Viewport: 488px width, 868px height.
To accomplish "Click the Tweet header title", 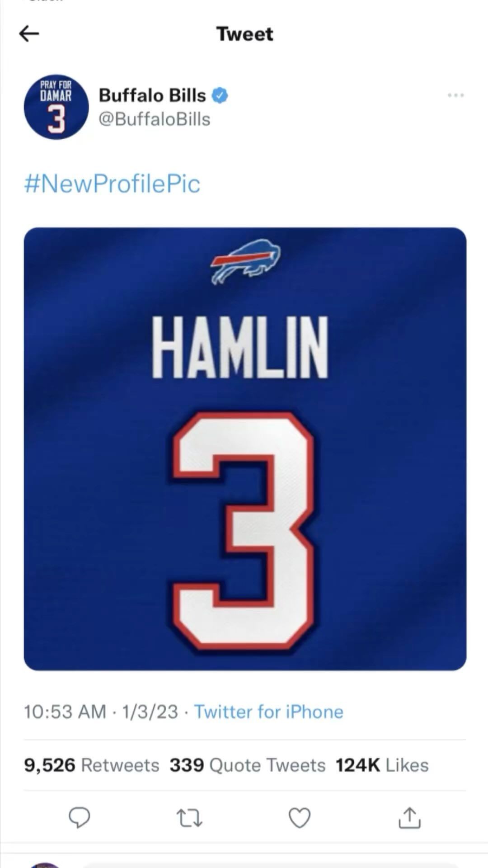I will 244,34.
